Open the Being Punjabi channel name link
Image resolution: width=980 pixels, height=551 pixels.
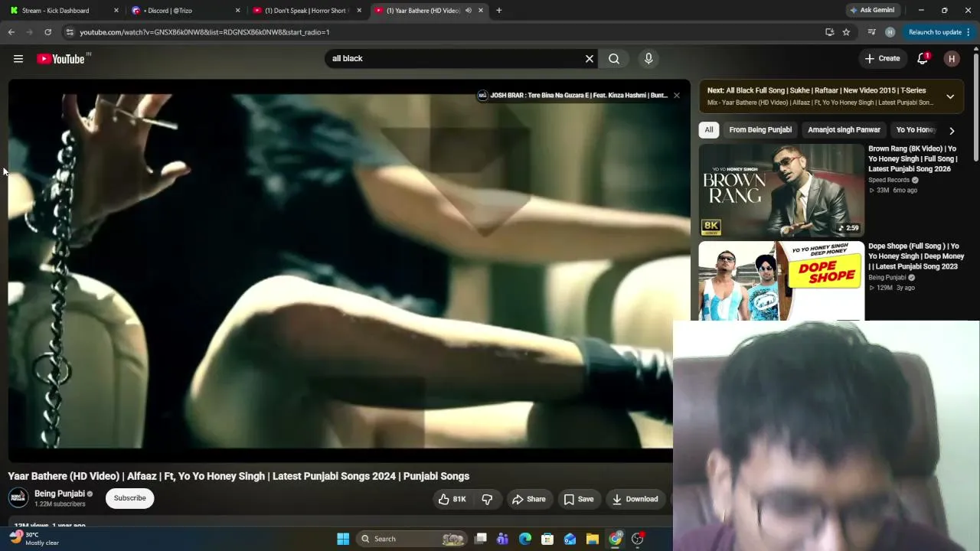tap(60, 494)
